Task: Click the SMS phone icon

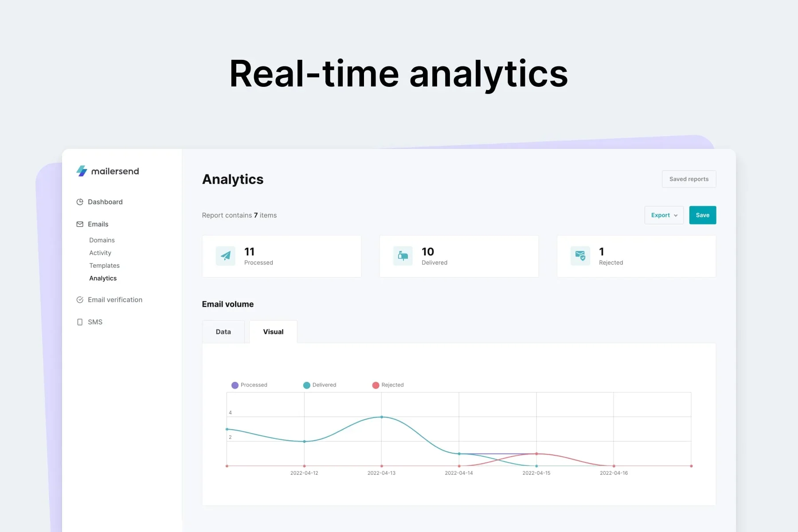Action: tap(80, 322)
